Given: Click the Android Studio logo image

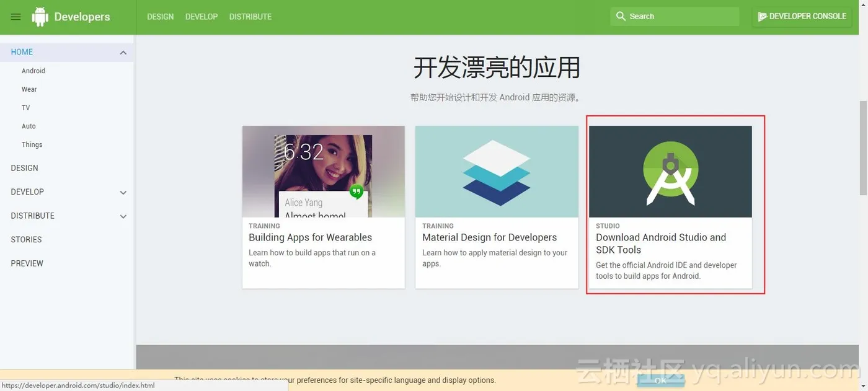Looking at the screenshot, I should (670, 172).
